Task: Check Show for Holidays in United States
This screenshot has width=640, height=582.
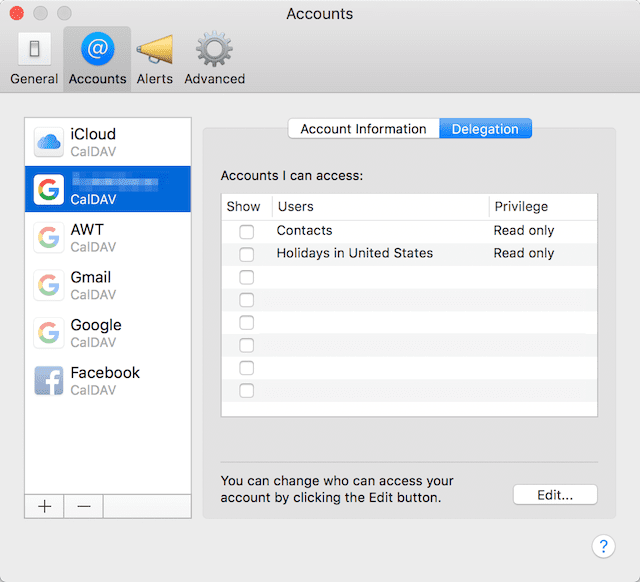Action: (x=246, y=254)
